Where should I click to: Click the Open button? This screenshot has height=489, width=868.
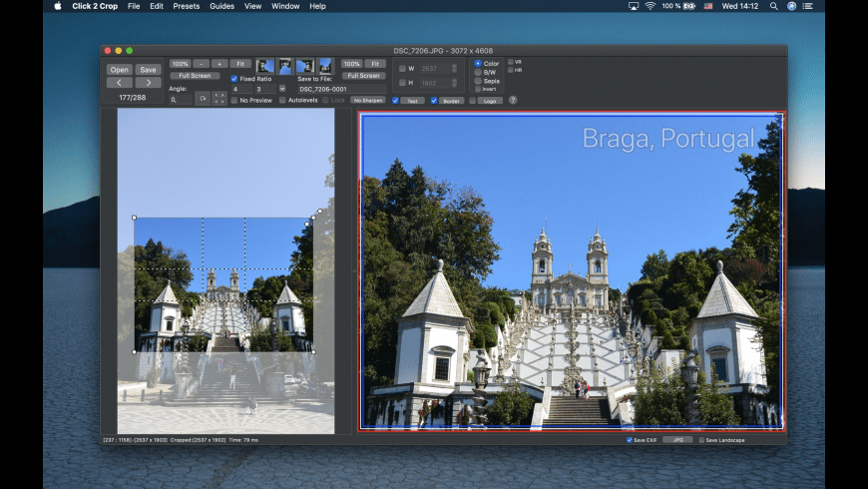pos(120,69)
